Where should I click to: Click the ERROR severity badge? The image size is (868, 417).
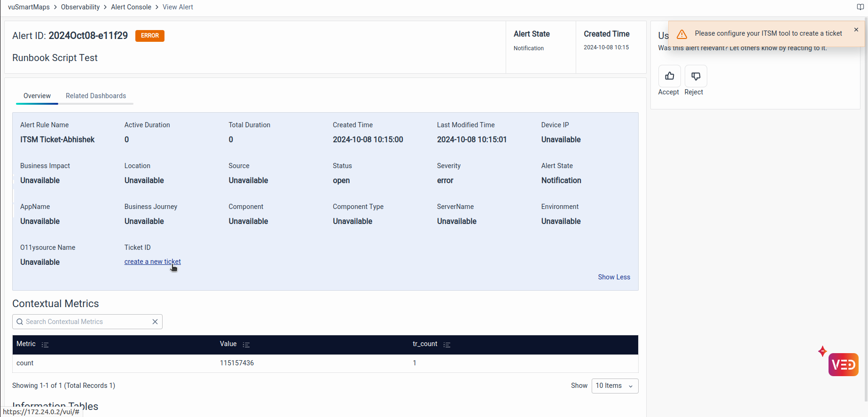(149, 36)
